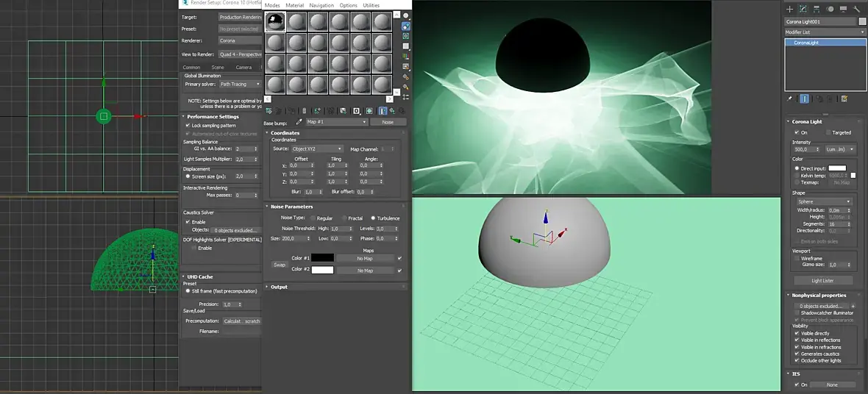The image size is (868, 394).
Task: Open the white Color #2 swatch
Action: pos(323,270)
